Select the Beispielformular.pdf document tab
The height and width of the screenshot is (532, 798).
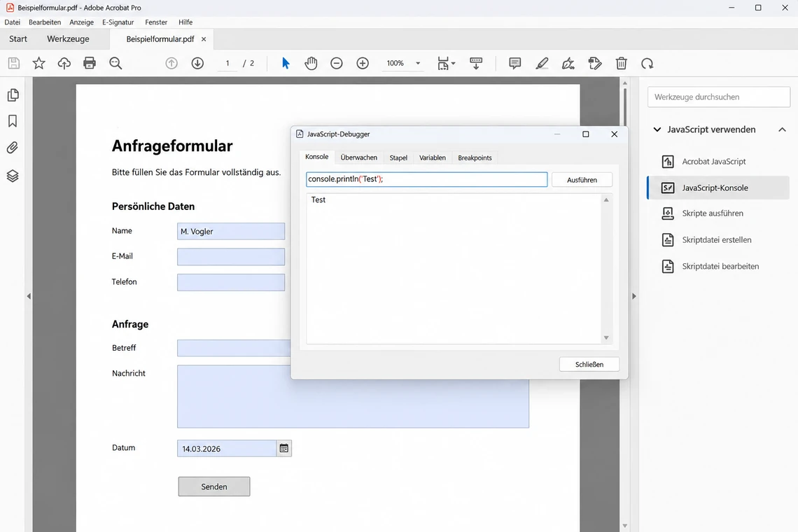160,38
